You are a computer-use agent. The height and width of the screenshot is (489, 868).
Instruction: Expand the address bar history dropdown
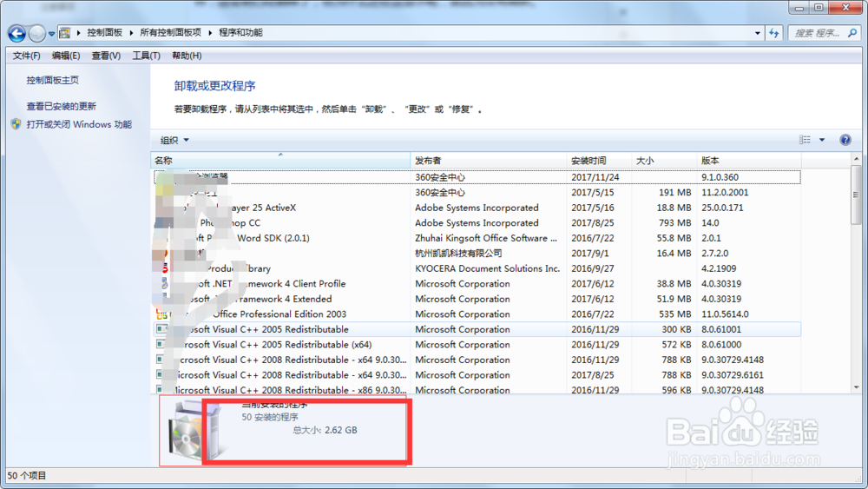757,33
